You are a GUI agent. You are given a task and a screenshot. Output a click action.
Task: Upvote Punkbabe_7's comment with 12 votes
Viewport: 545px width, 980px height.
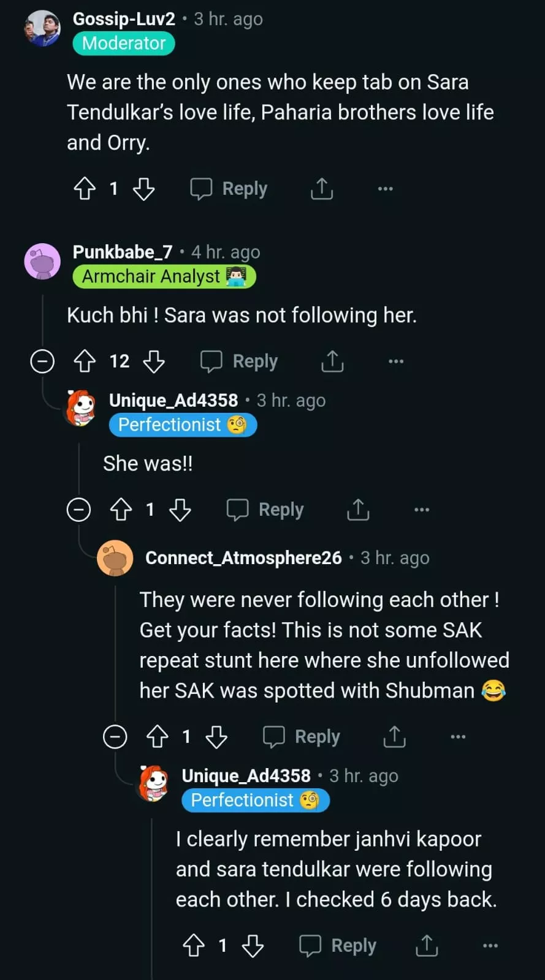pyautogui.click(x=85, y=361)
